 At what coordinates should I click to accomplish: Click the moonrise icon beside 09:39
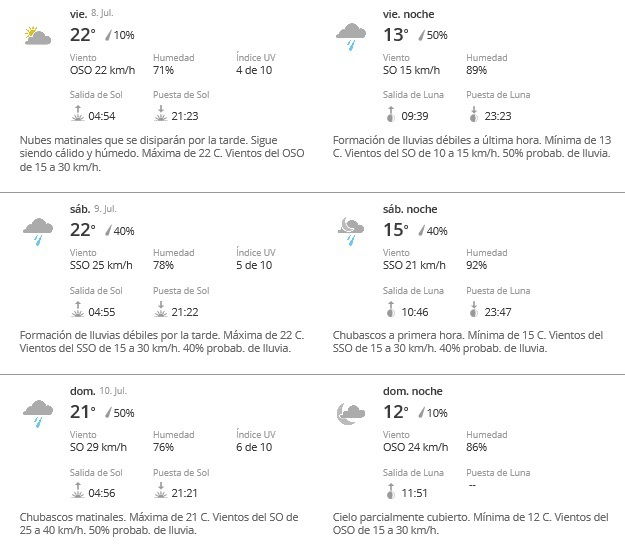click(391, 114)
